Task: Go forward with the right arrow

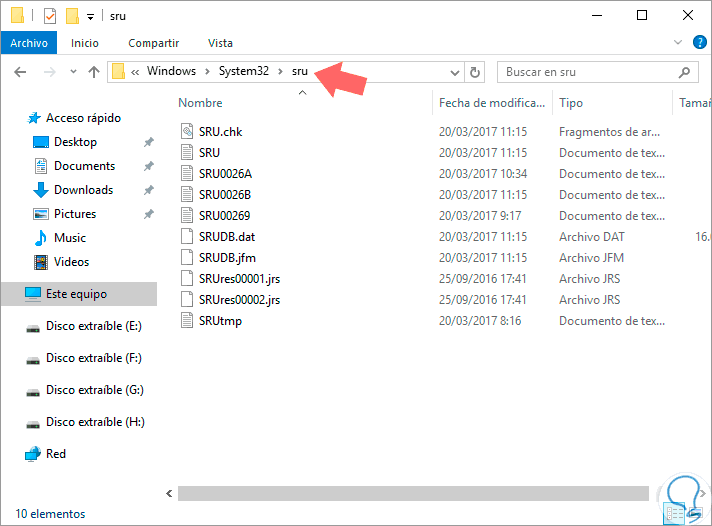Action: tap(49, 72)
